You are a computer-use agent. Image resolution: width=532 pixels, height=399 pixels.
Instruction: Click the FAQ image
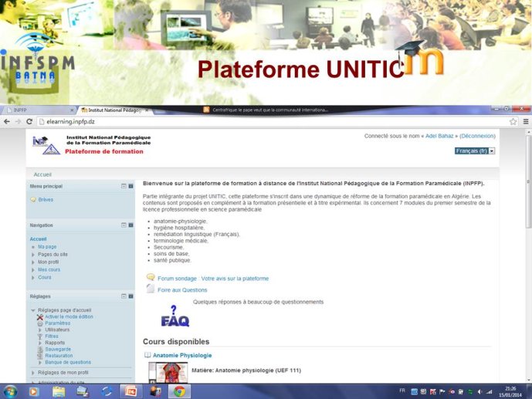pyautogui.click(x=175, y=316)
